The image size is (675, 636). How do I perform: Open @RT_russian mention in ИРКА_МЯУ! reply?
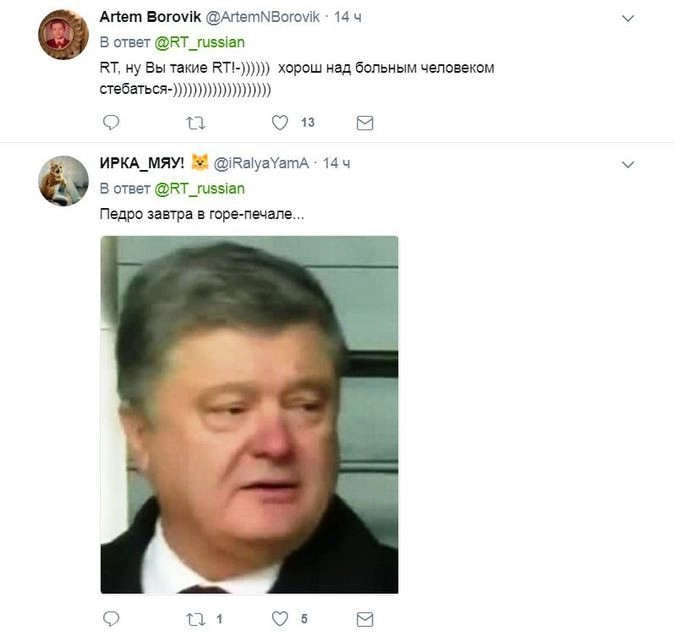click(199, 189)
